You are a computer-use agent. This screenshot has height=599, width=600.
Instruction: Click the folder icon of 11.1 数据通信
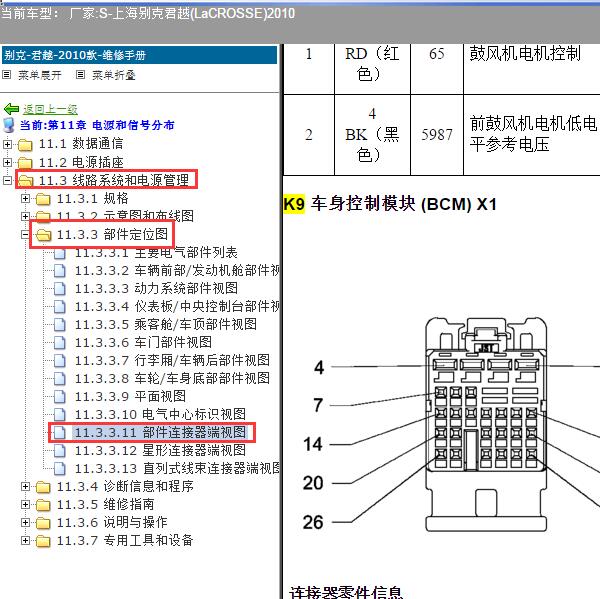(25, 145)
